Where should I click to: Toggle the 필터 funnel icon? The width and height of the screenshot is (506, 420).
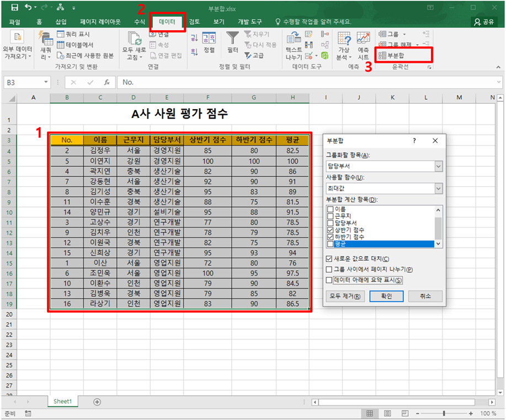(x=232, y=38)
